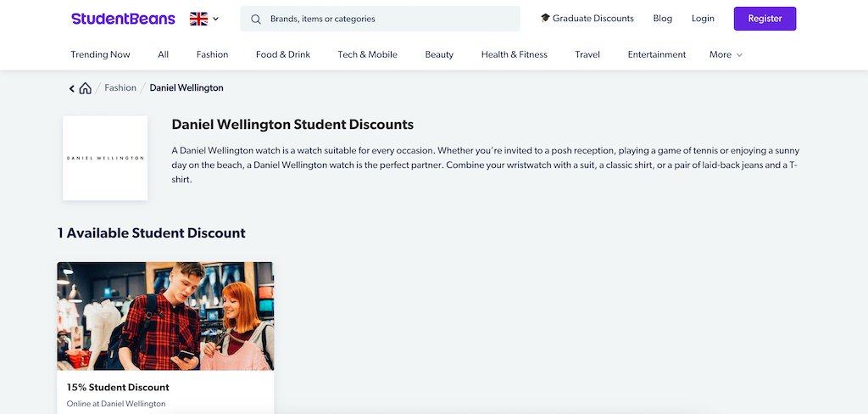Screen dimensions: 868x414
Task: Click the UK flag icon
Action: pos(198,19)
